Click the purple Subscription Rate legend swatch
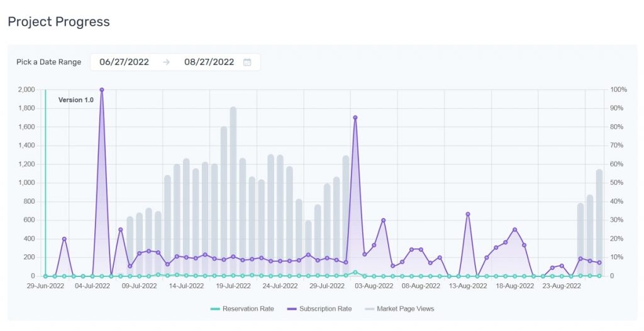This screenshot has height=331, width=644. 292,309
